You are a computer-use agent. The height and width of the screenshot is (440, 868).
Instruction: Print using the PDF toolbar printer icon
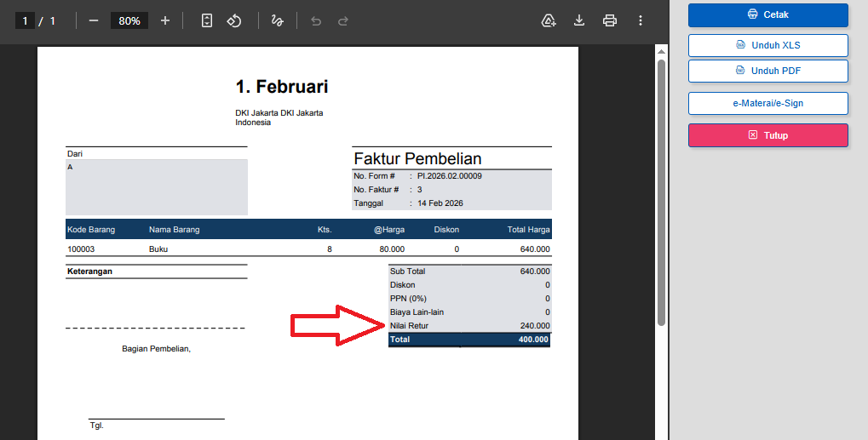click(x=610, y=20)
